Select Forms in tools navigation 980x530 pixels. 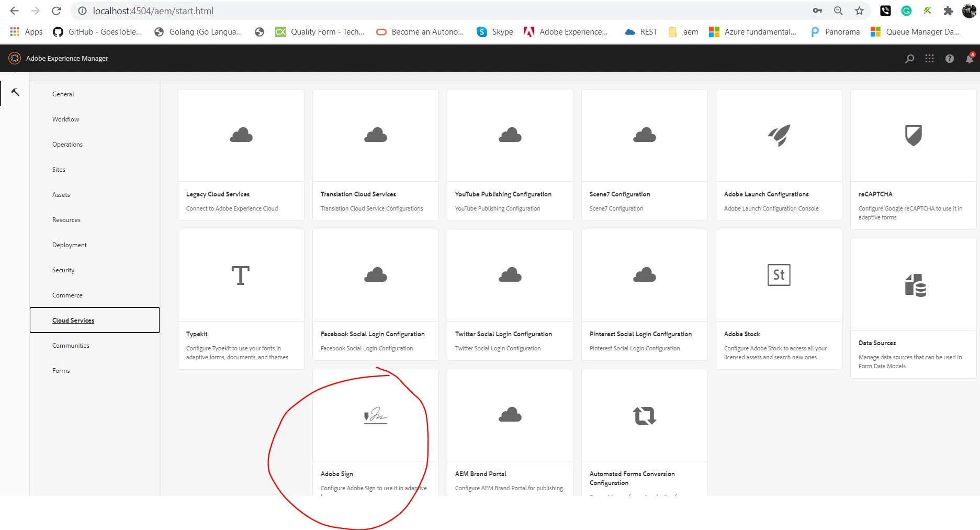61,371
